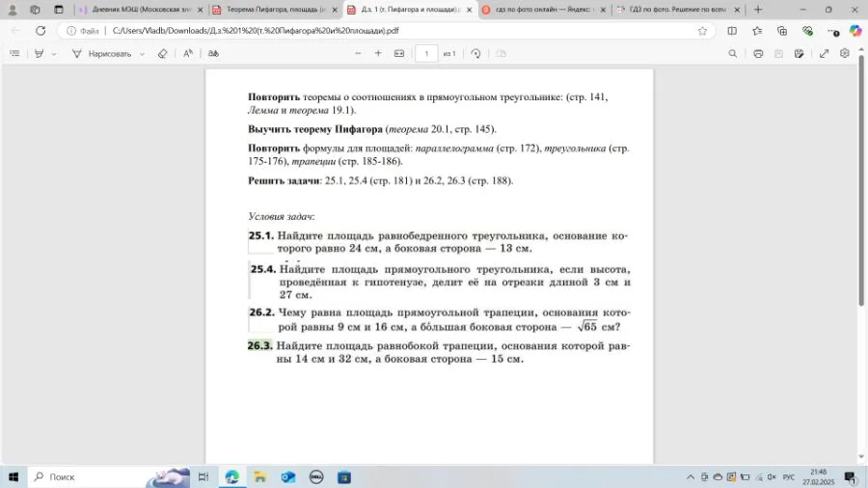Open File Explorer from taskbar

click(x=260, y=477)
